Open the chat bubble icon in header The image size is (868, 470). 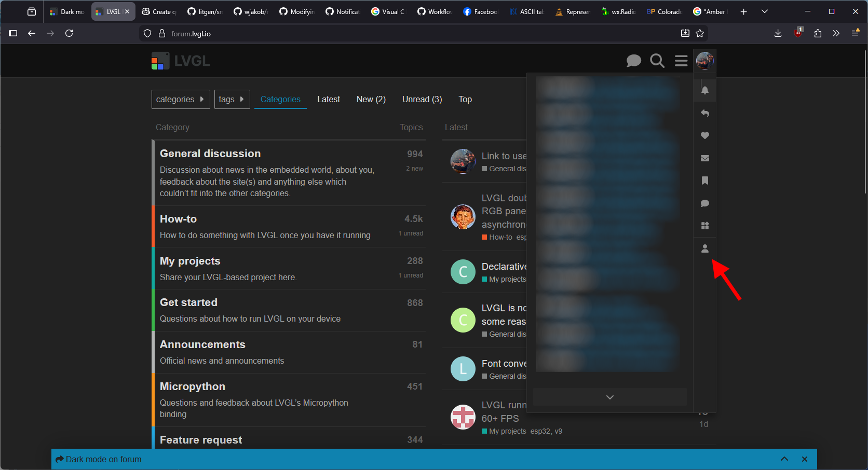(x=633, y=61)
